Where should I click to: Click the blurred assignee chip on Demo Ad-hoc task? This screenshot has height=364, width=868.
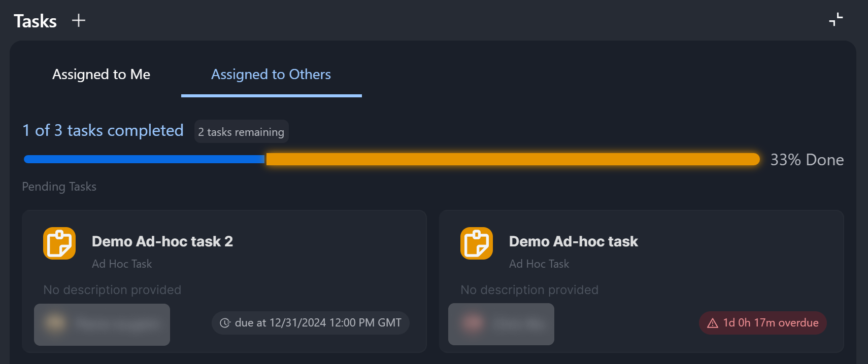(501, 324)
